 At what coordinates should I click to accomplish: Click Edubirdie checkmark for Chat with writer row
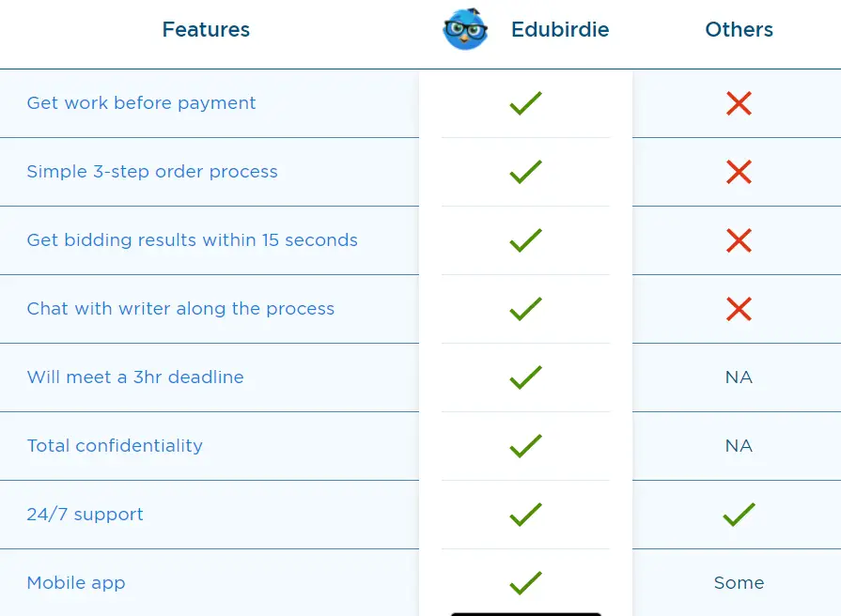[x=525, y=309]
